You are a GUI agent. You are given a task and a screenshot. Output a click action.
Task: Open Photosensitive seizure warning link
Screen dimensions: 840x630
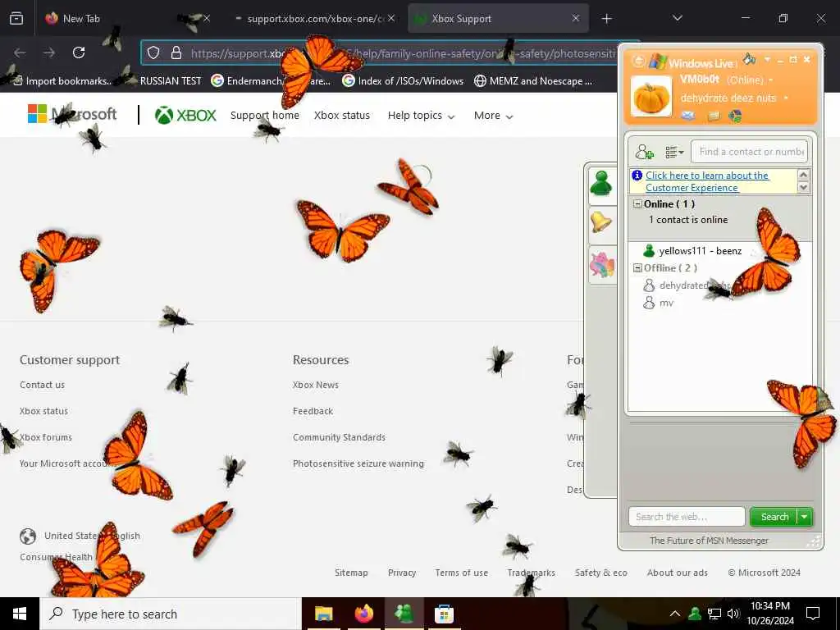[358, 463]
